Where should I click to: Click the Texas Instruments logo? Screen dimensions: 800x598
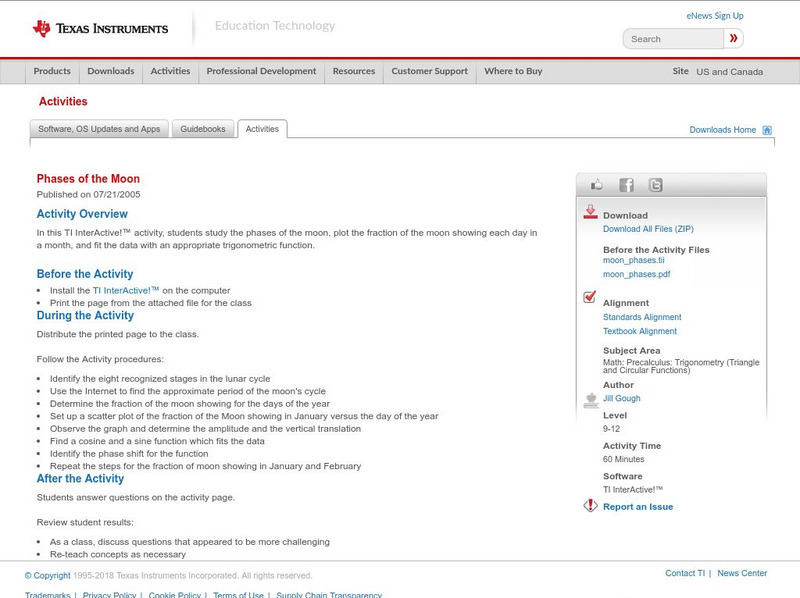click(x=100, y=29)
